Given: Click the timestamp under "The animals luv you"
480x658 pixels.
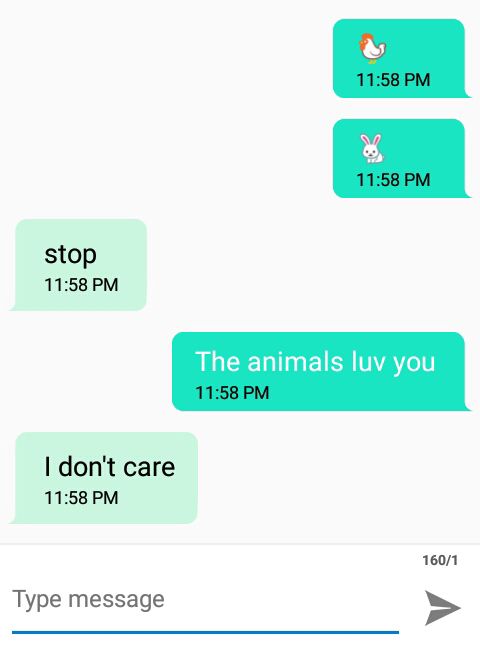Looking at the screenshot, I should tap(232, 393).
